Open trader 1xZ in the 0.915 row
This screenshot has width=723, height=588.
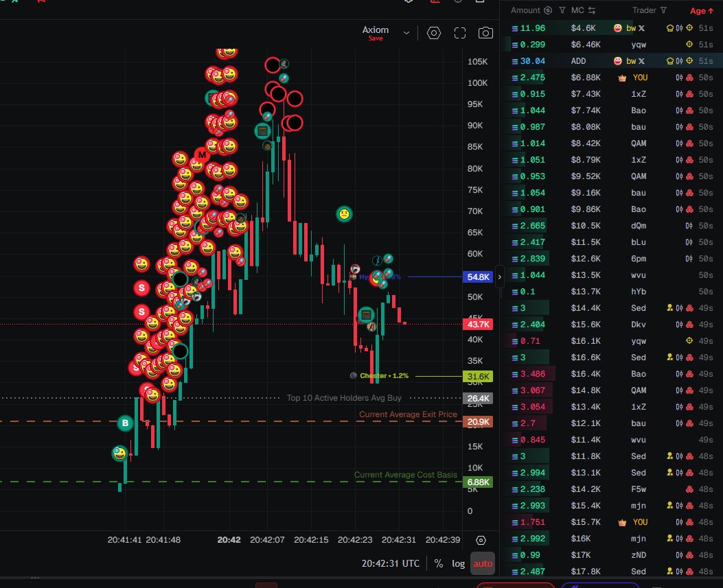(x=638, y=94)
